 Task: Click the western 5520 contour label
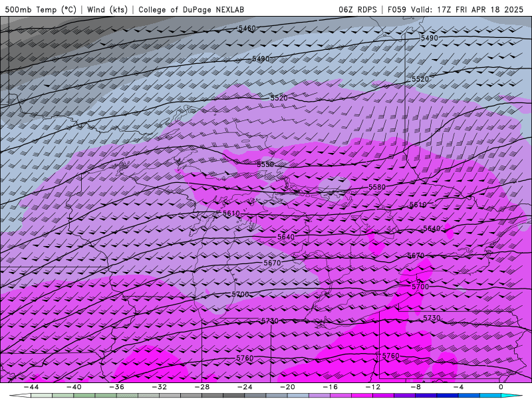[x=279, y=98]
